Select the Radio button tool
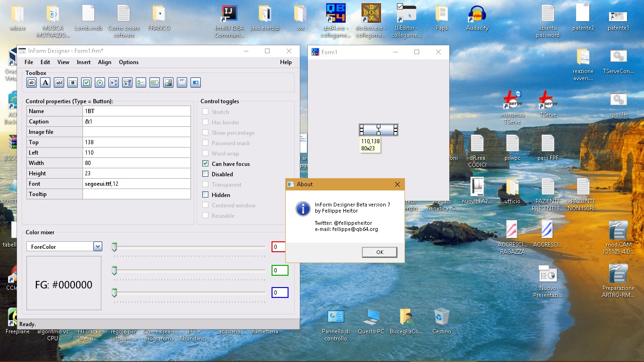Image resolution: width=644 pixels, height=362 pixels. click(x=100, y=83)
